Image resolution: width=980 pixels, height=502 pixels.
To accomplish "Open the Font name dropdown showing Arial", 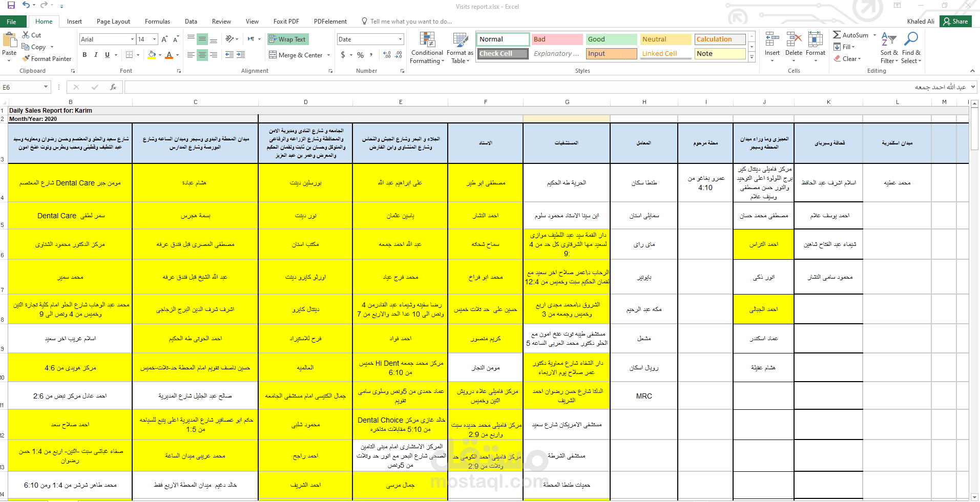I will (132, 39).
